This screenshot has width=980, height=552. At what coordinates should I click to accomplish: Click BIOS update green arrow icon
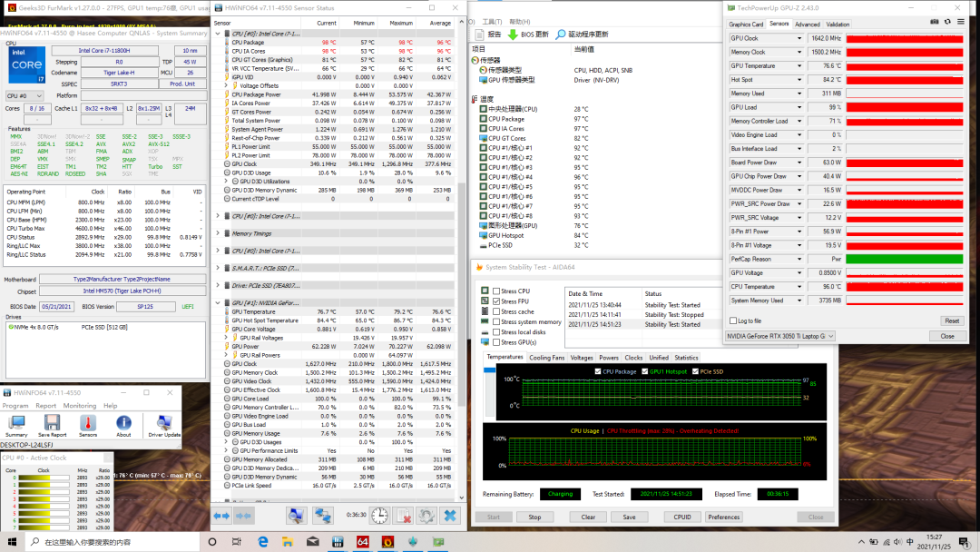513,34
